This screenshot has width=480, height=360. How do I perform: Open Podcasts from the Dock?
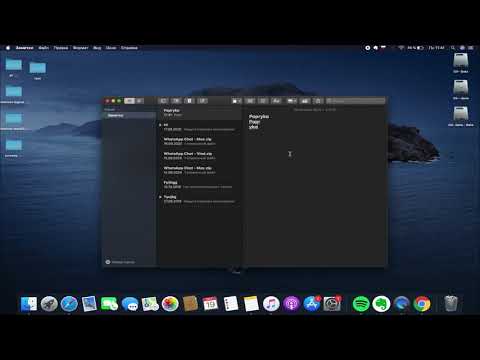pyautogui.click(x=291, y=304)
